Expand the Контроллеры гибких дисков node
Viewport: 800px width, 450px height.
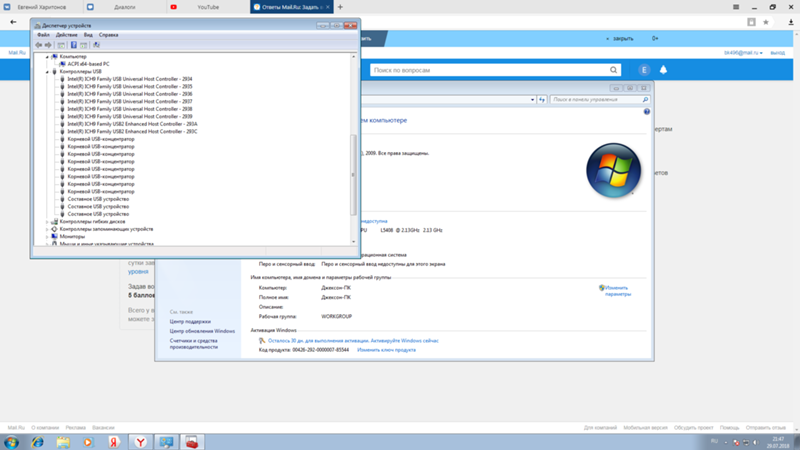tap(47, 222)
